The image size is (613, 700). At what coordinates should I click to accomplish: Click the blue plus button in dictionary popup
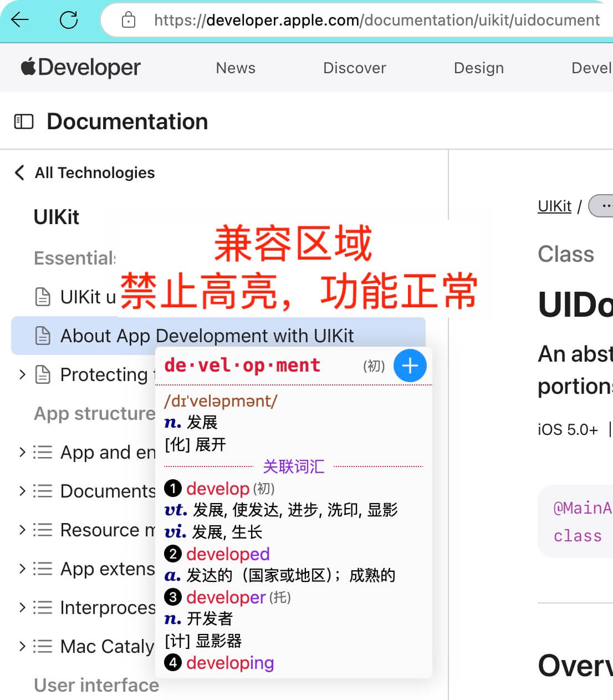[410, 366]
